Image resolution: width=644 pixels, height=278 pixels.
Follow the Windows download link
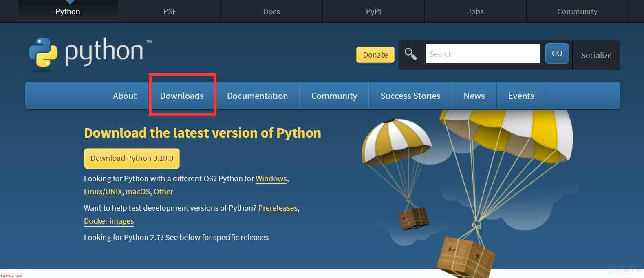point(271,179)
